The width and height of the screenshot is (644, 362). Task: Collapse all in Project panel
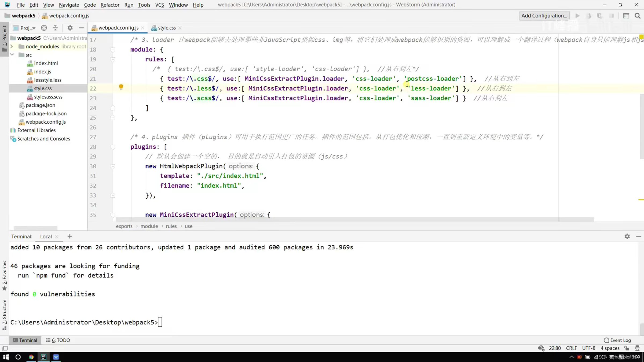pos(55,28)
